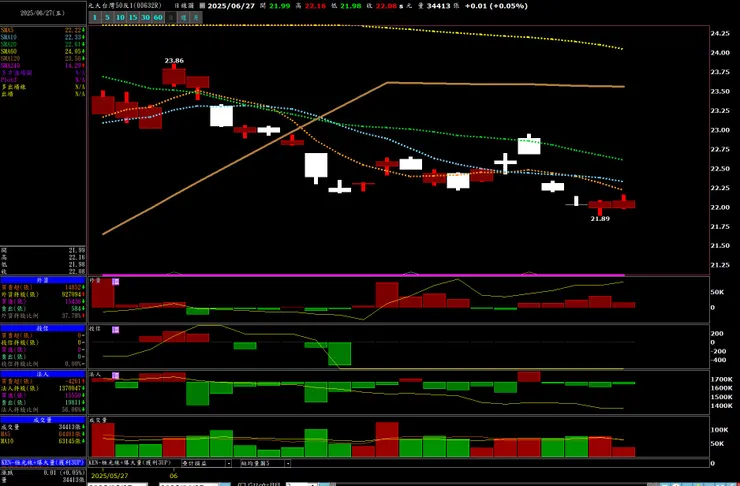The image size is (740, 486).
Task: Select the 10-minute timeframe button
Action: click(x=120, y=18)
